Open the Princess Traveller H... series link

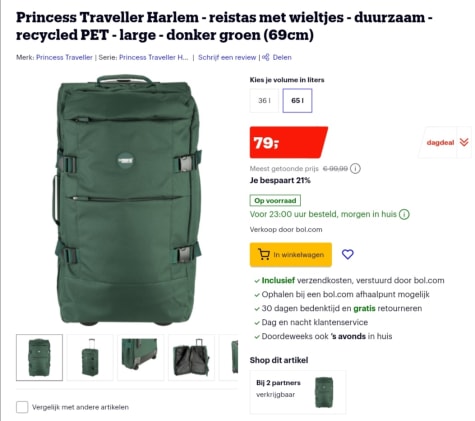(154, 57)
